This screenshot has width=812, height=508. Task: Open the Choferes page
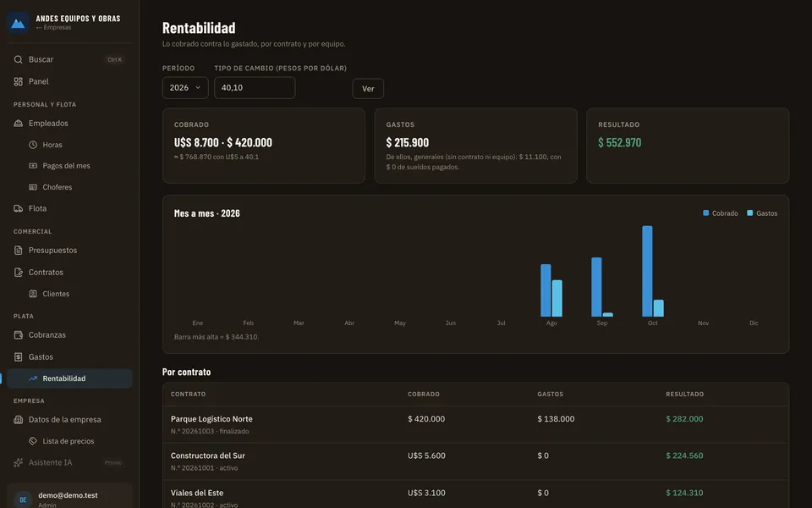(x=69, y=187)
